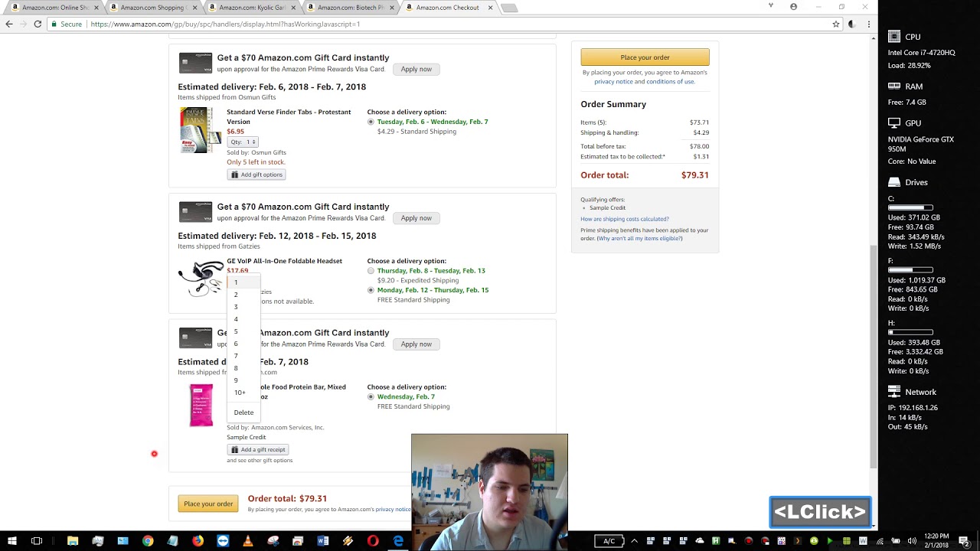Select Wednesday, Feb. 7 delivery option
The image size is (980, 551).
point(371,397)
